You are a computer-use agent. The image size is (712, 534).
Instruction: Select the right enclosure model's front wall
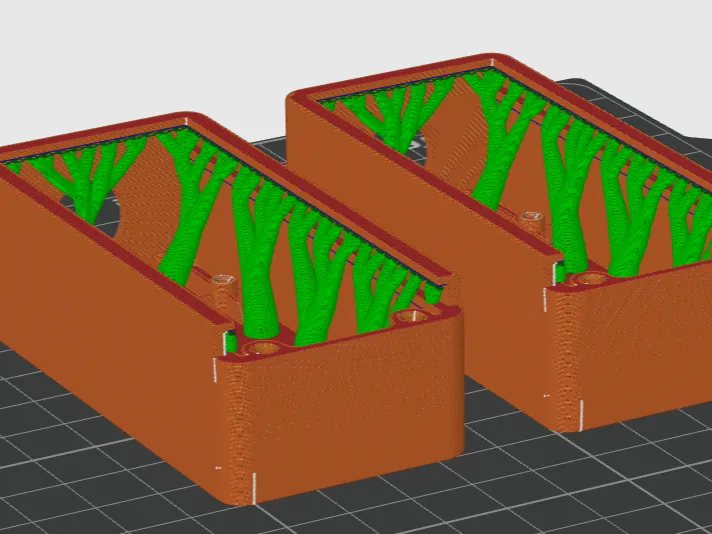tap(636, 345)
